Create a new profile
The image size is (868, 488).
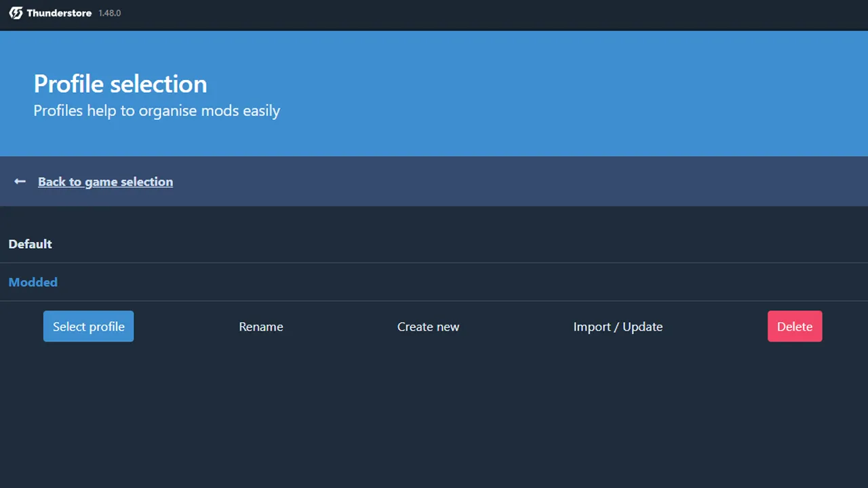coord(428,326)
